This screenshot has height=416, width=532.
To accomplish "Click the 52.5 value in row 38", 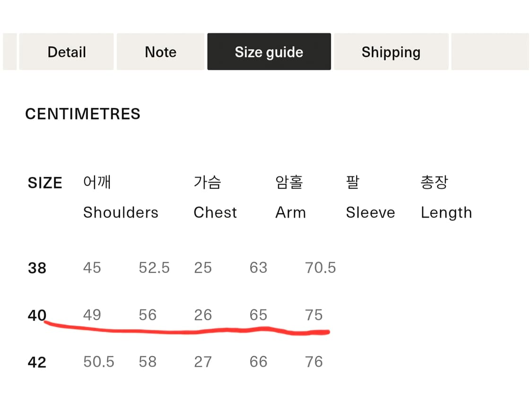I will 154,268.
